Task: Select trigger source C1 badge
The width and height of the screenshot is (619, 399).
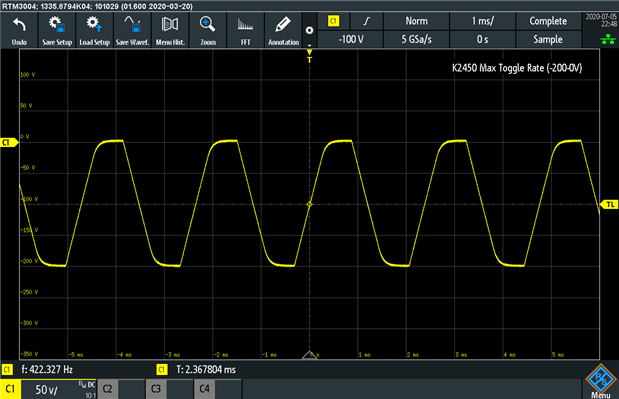Action: 334,21
